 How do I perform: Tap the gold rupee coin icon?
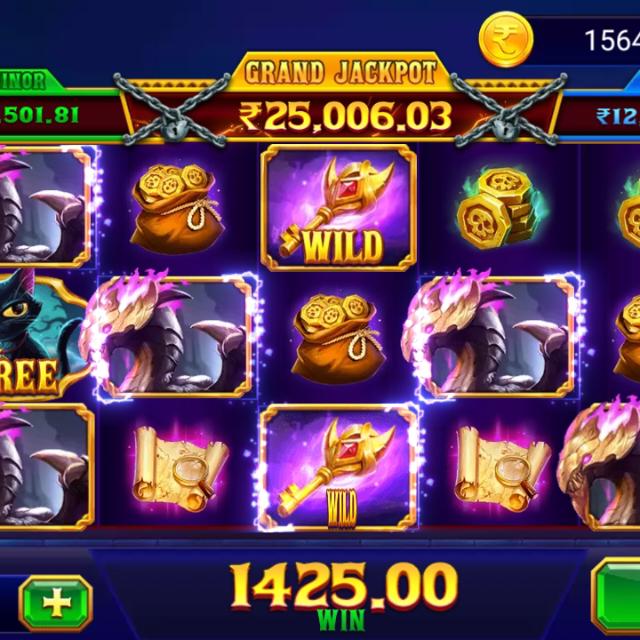click(x=506, y=39)
